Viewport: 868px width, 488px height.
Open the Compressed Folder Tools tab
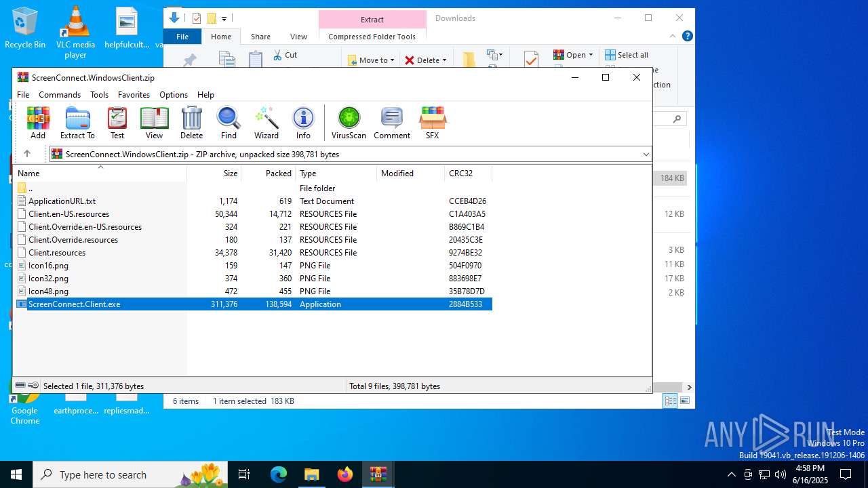(x=372, y=37)
